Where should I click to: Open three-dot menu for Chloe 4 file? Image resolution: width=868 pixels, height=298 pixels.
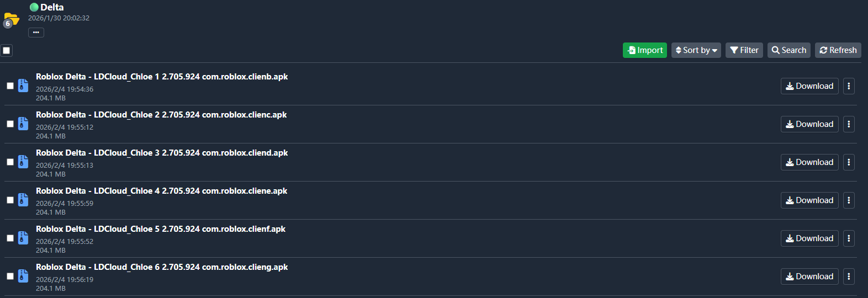pyautogui.click(x=849, y=200)
